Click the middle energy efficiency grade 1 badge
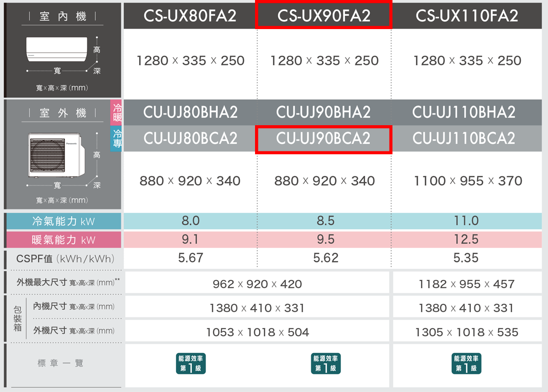 pyautogui.click(x=325, y=363)
